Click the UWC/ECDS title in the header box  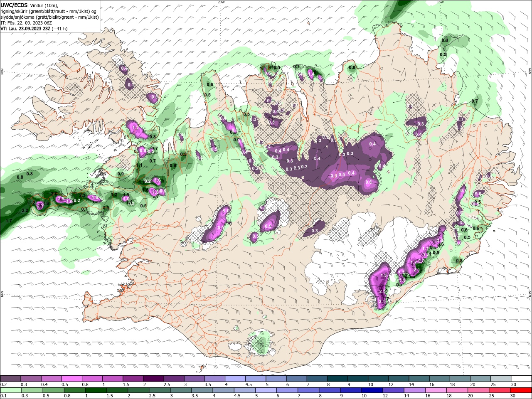pos(14,5)
